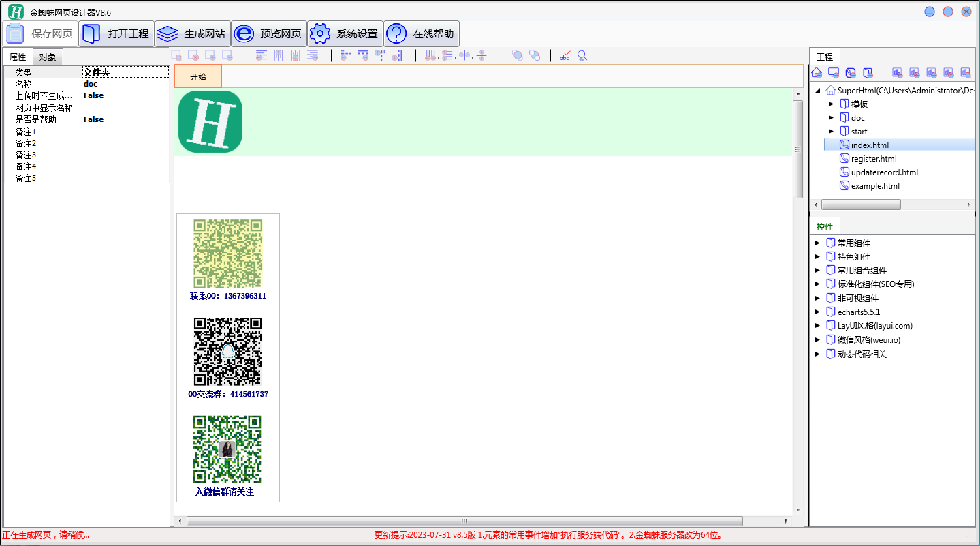Screen dimensions: 980x546
Task: Select the 控件 controls tab
Action: (x=825, y=226)
